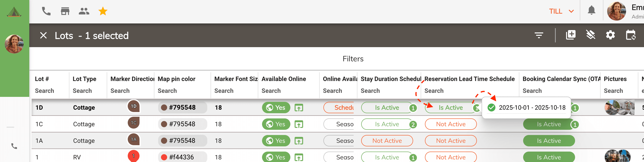The image size is (644, 162).
Task: Open the people group icon
Action: (84, 11)
